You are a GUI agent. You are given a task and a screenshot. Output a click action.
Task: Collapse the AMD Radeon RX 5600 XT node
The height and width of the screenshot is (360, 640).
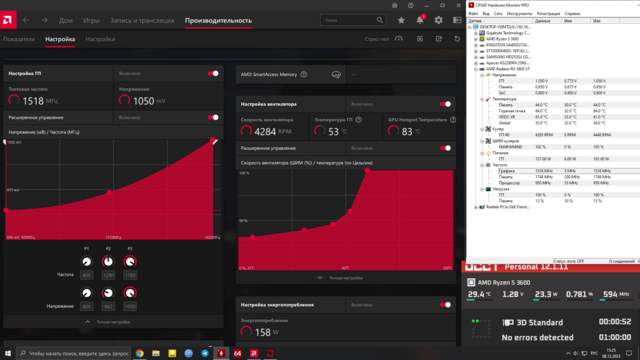[x=476, y=69]
